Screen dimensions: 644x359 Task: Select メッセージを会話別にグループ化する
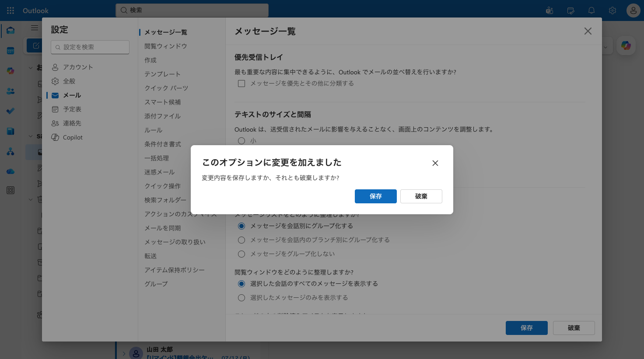(x=241, y=226)
